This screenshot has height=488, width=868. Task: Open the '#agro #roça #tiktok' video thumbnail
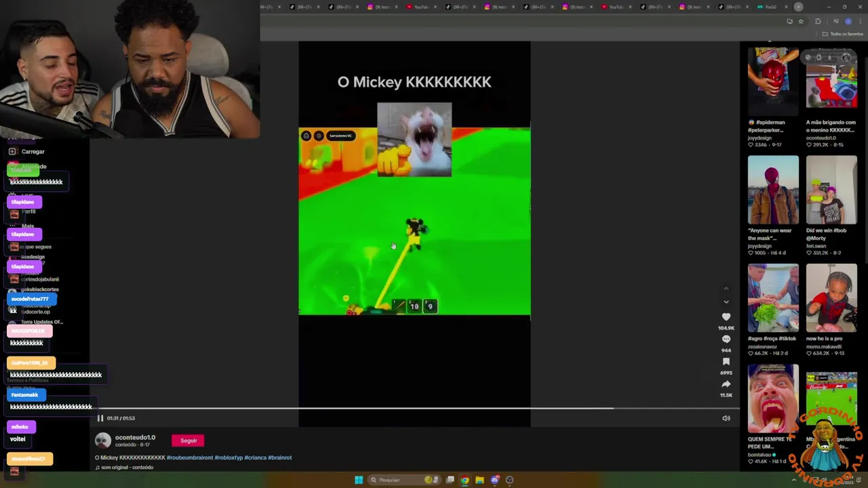click(x=773, y=298)
